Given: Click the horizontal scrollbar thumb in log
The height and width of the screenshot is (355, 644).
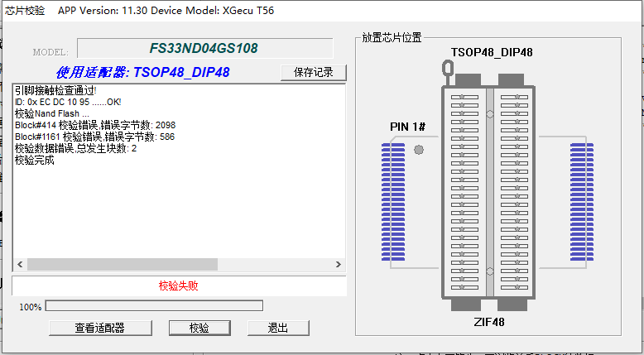Looking at the screenshot, I should [123, 264].
